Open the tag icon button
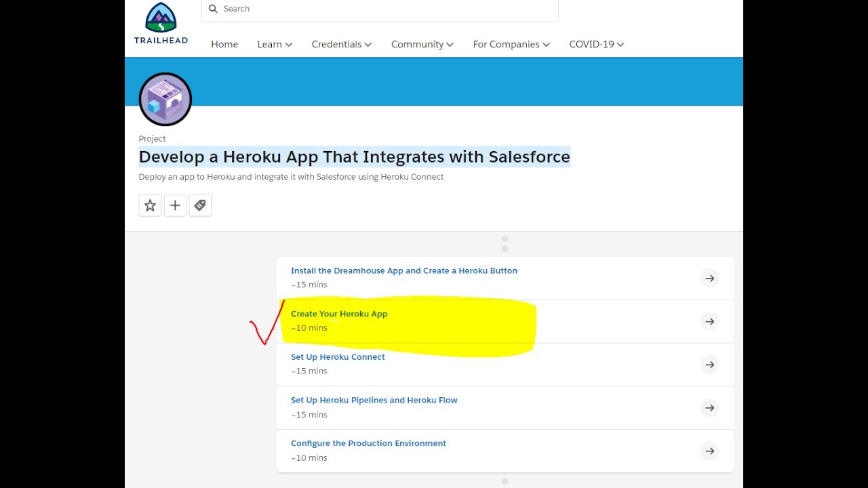 [200, 205]
